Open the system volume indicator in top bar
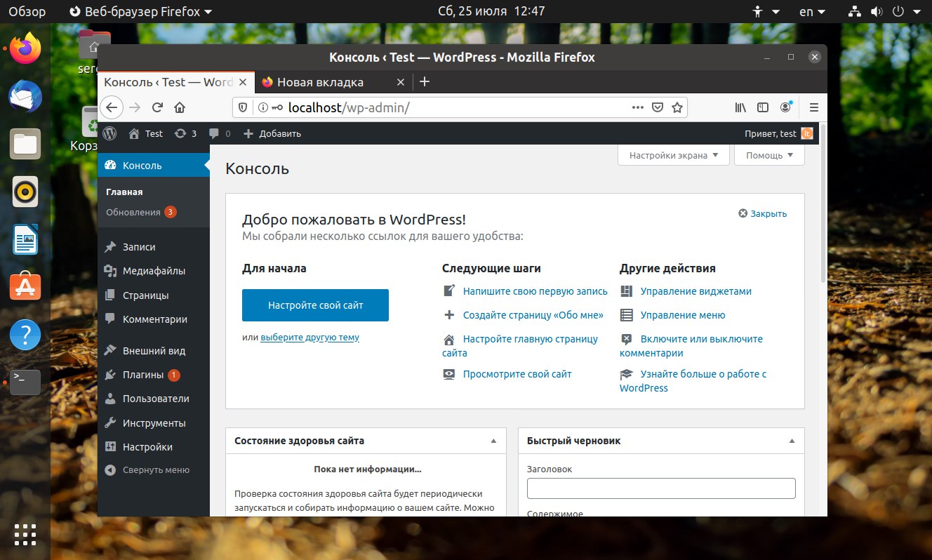This screenshot has height=560, width=932. (x=876, y=12)
